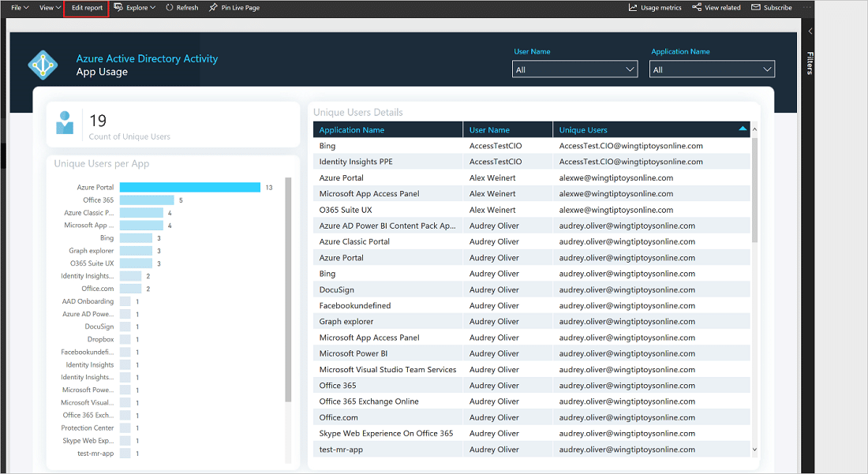Image resolution: width=868 pixels, height=474 pixels.
Task: Open the View menu
Action: tap(50, 8)
